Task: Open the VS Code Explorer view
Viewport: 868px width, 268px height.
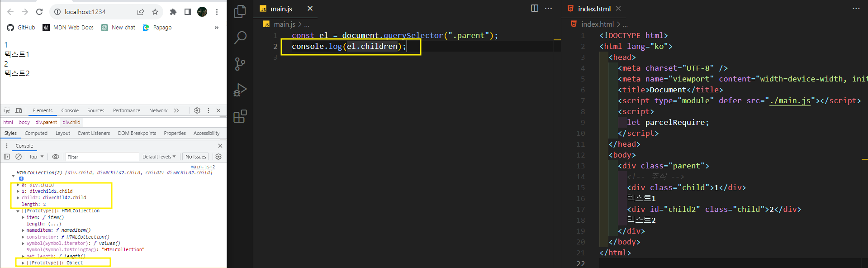Action: pyautogui.click(x=240, y=12)
